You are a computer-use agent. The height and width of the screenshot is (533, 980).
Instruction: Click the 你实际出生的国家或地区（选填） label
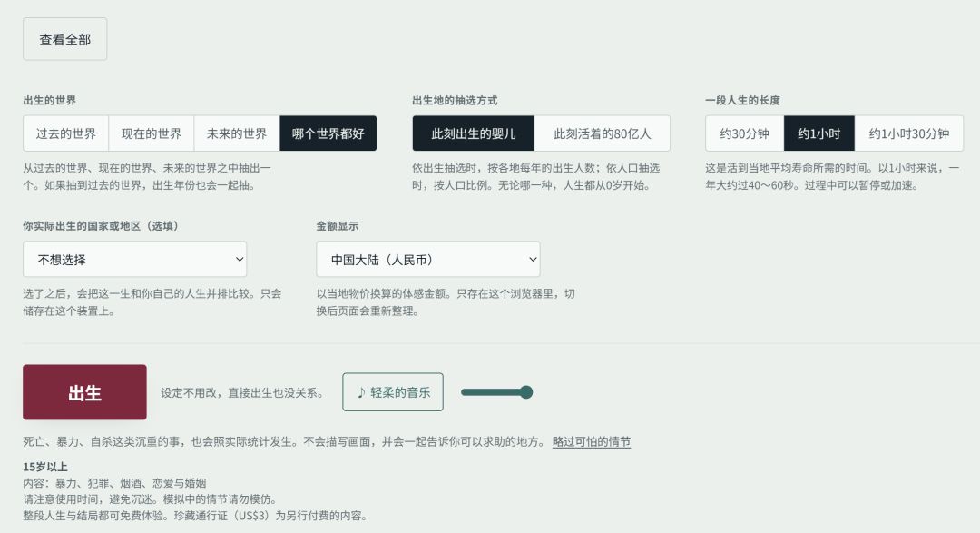tap(102, 226)
